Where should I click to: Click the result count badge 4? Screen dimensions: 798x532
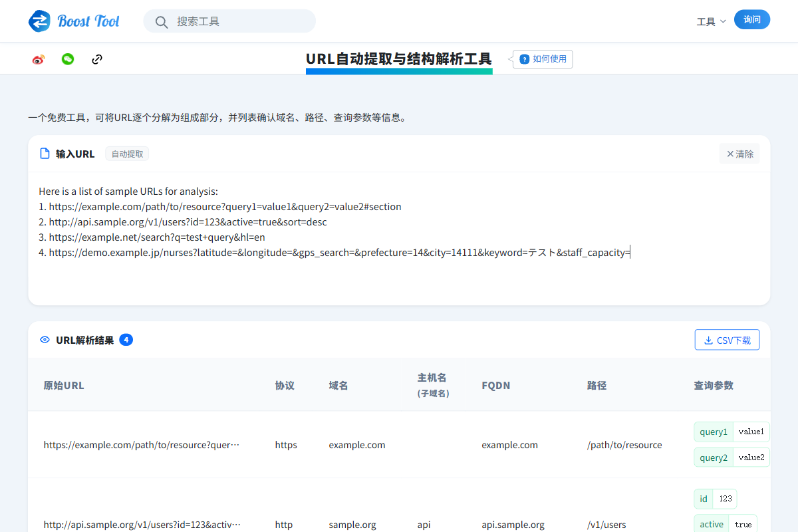[x=126, y=340]
